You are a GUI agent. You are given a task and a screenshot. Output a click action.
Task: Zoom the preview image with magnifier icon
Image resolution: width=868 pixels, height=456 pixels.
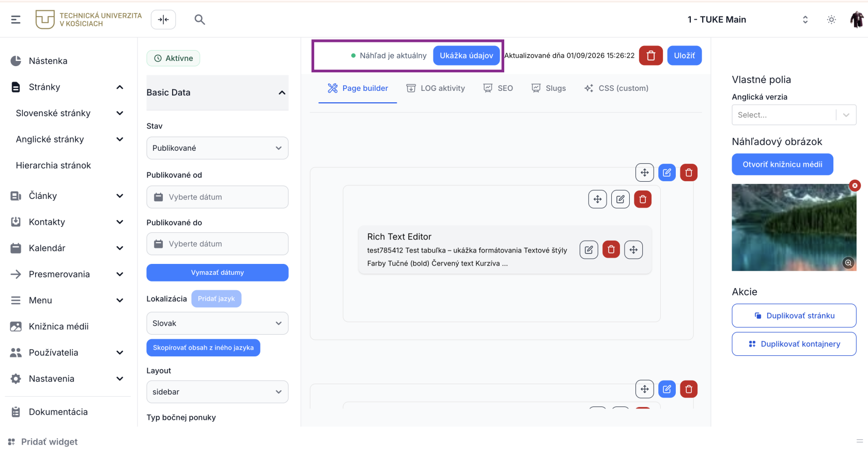(848, 263)
